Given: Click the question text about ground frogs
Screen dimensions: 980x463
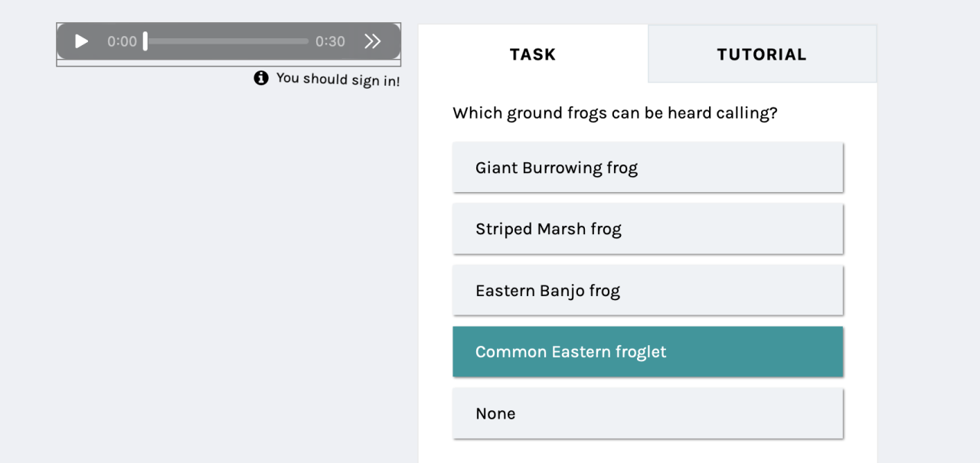Looking at the screenshot, I should 615,113.
